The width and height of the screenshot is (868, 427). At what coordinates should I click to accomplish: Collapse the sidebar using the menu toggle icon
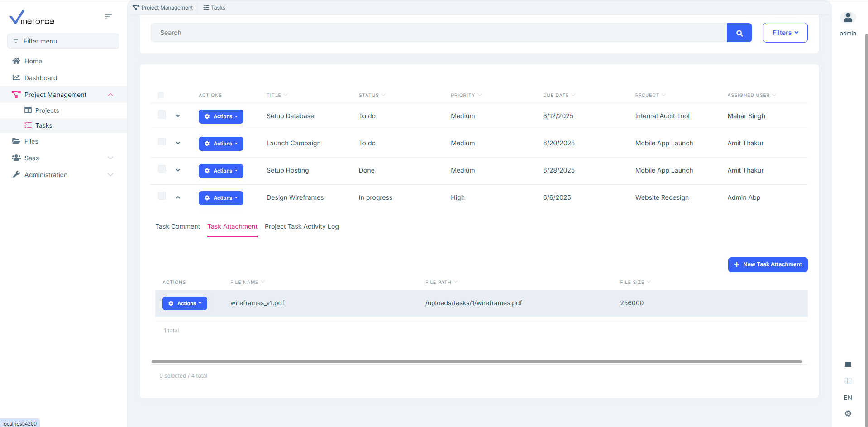pos(108,16)
